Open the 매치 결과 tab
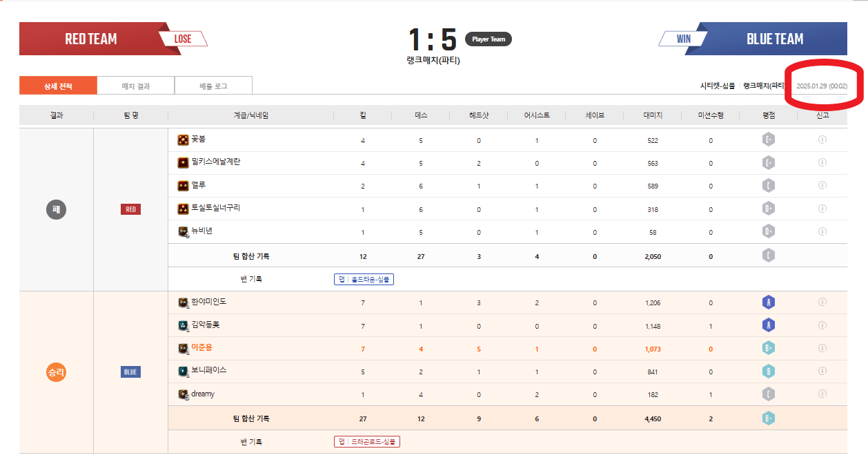868x462 pixels. tap(136, 86)
